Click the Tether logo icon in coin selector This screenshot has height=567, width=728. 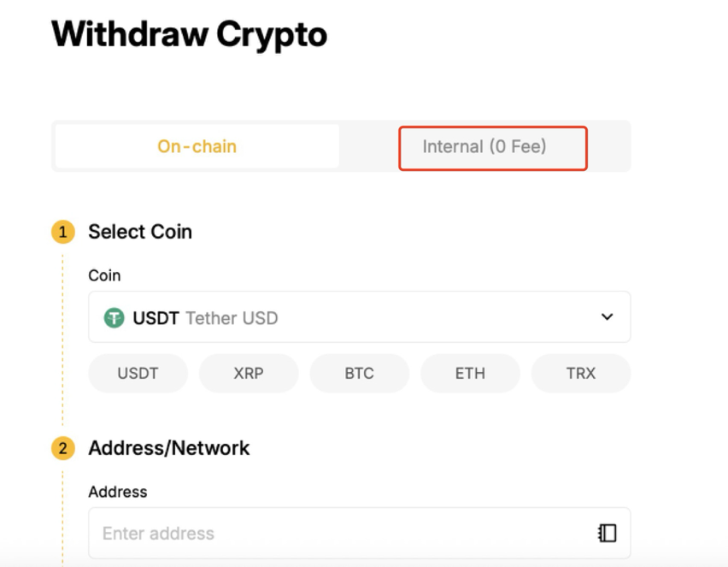pos(114,318)
